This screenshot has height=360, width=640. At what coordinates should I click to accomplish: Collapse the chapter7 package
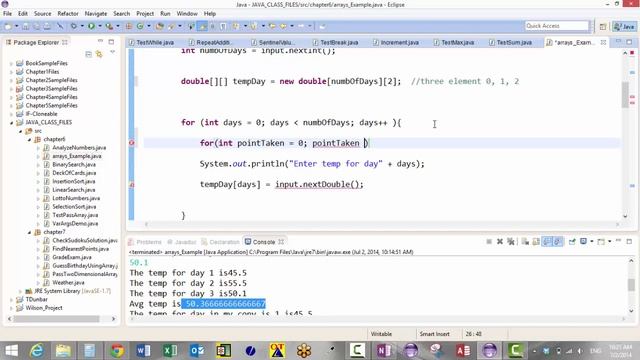[x=29, y=232]
